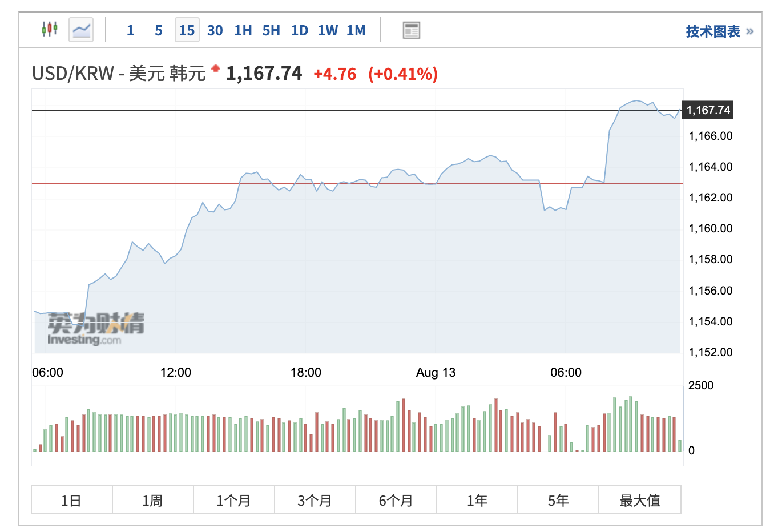The width and height of the screenshot is (774, 532).
Task: Select the area line chart icon
Action: coord(81,30)
